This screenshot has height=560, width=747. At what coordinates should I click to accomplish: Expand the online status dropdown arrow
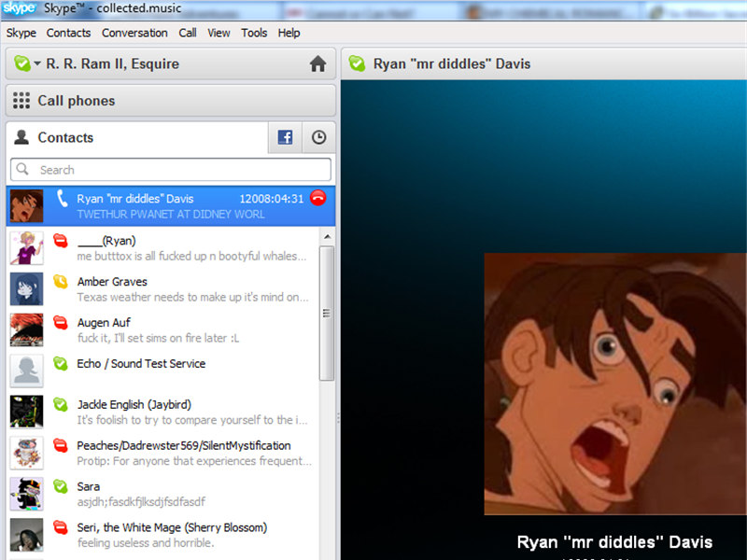pos(37,63)
